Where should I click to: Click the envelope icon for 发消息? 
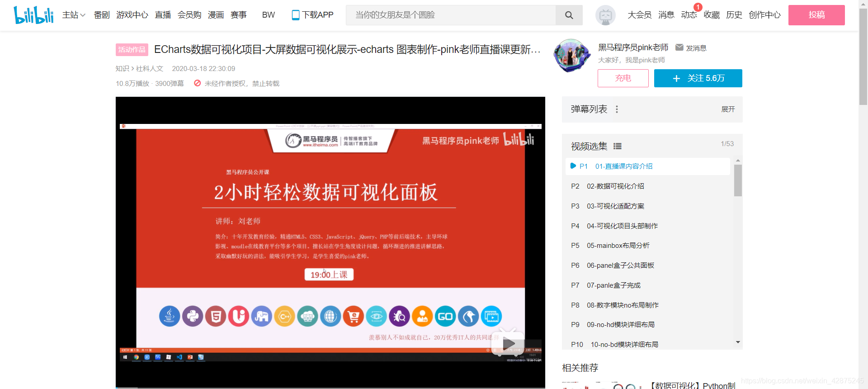click(679, 47)
